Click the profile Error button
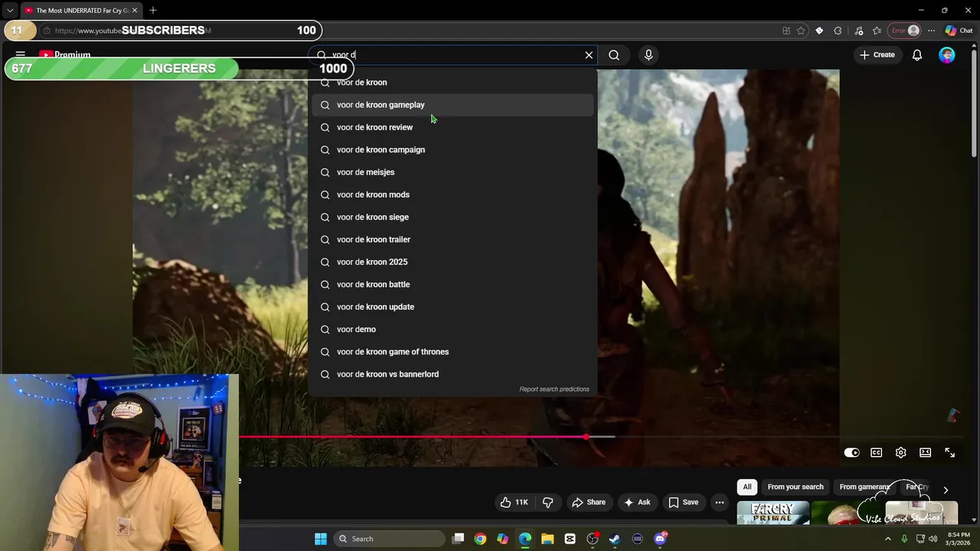 904,31
